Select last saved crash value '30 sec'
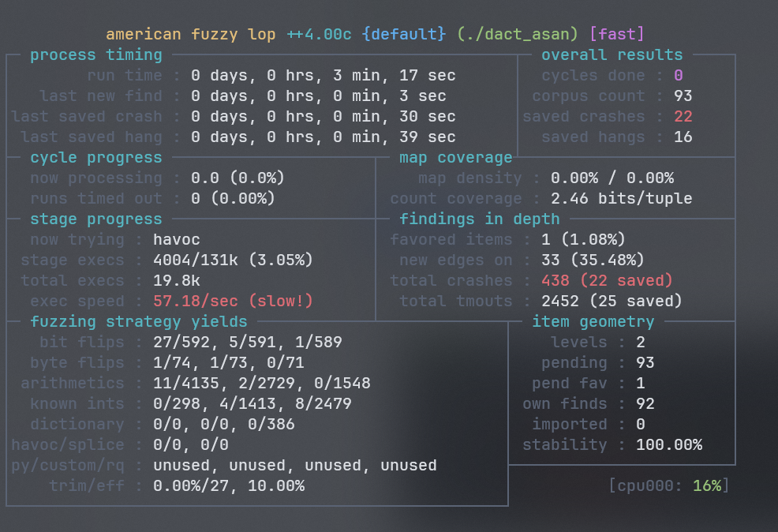 tap(427, 116)
